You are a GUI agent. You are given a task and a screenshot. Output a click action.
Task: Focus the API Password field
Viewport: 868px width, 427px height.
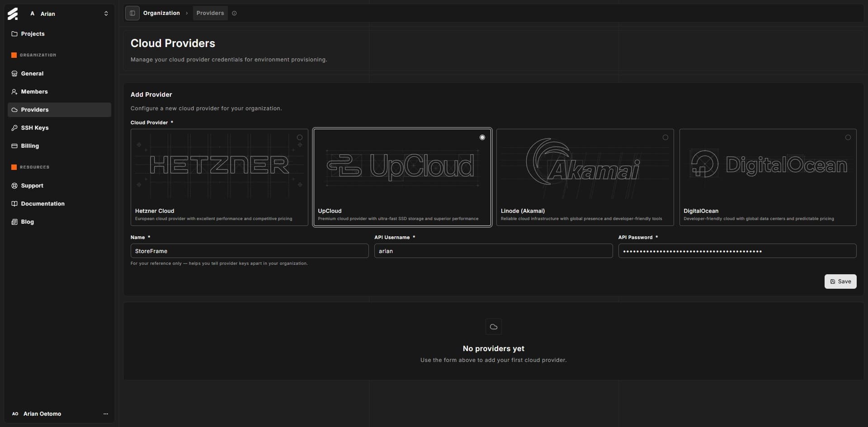[737, 251]
